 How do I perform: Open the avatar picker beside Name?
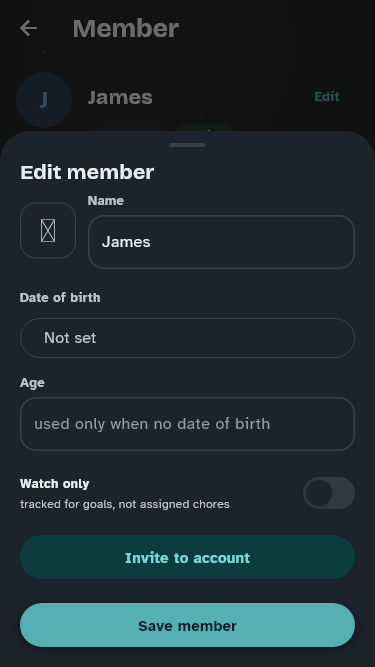click(48, 230)
